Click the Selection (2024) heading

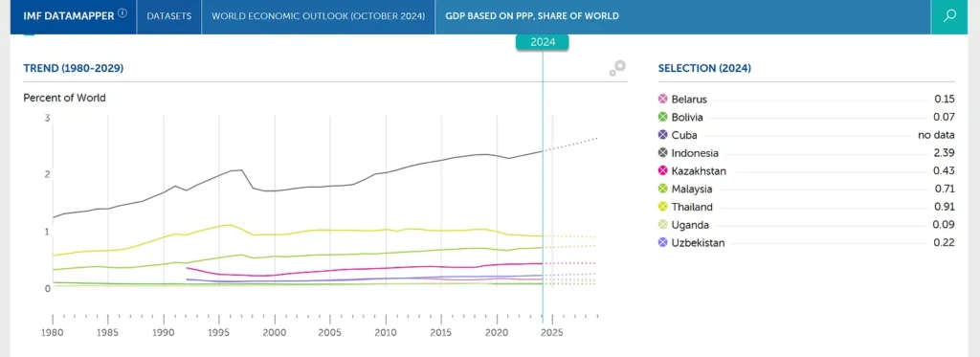(704, 68)
